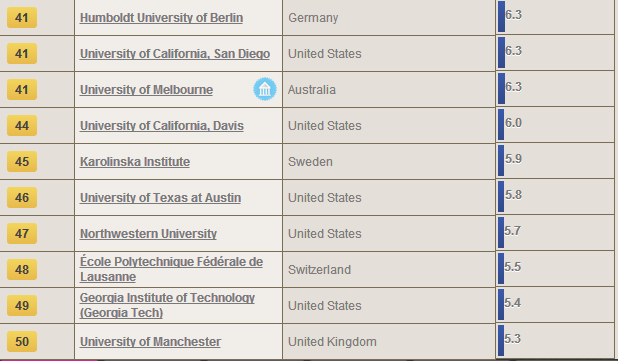Open Karolinska Institute link

(135, 162)
